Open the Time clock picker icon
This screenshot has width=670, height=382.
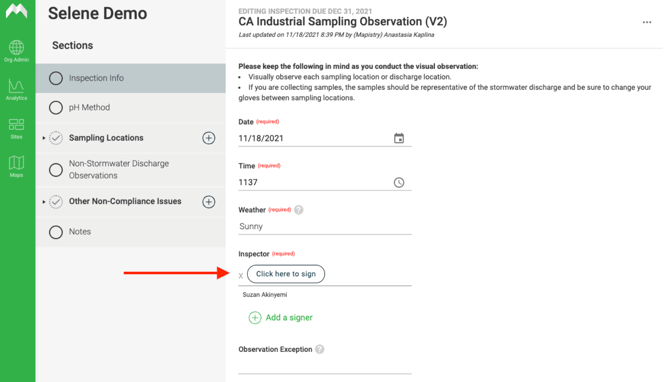399,182
